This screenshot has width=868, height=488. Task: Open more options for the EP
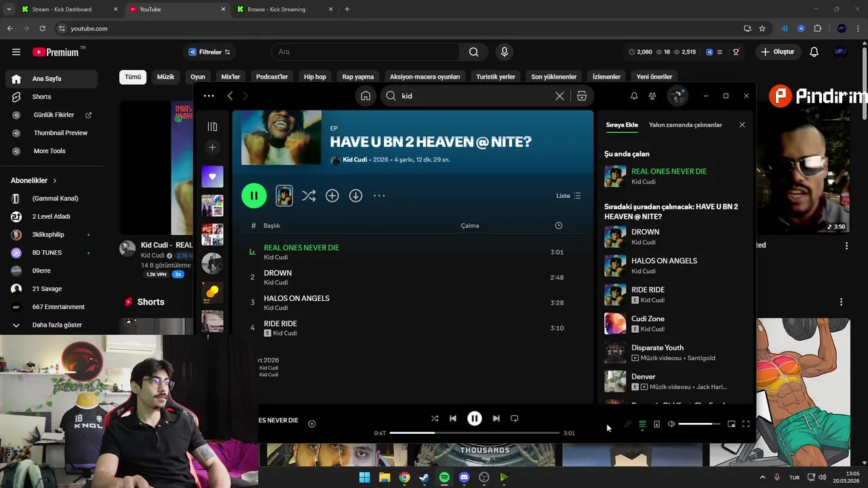(379, 196)
